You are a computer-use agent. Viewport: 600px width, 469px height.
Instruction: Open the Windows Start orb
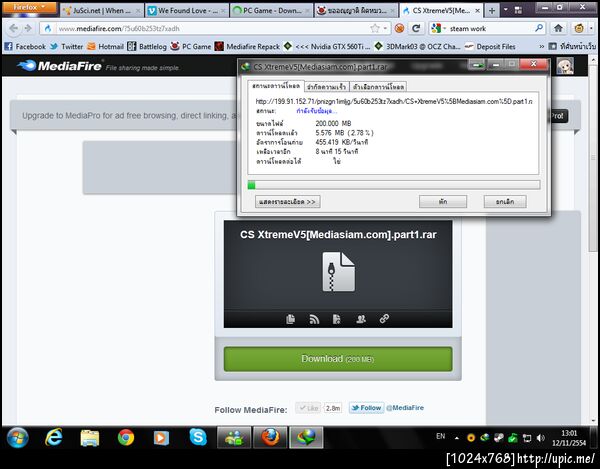coord(18,438)
